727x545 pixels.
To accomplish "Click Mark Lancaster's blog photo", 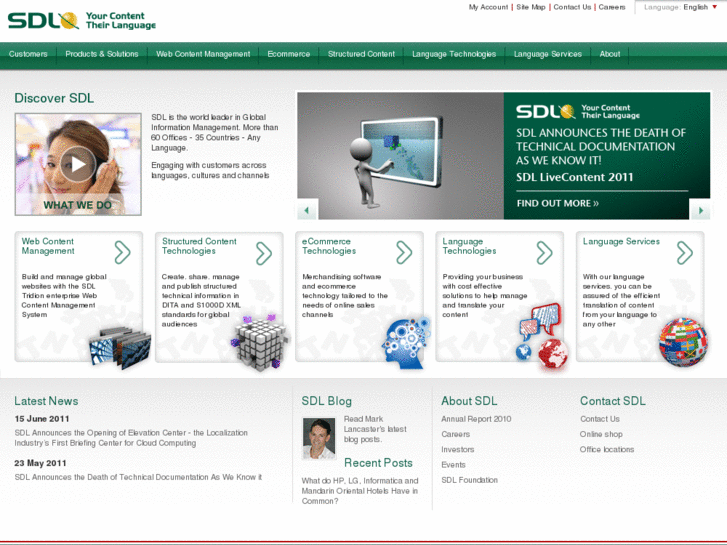I will (319, 438).
